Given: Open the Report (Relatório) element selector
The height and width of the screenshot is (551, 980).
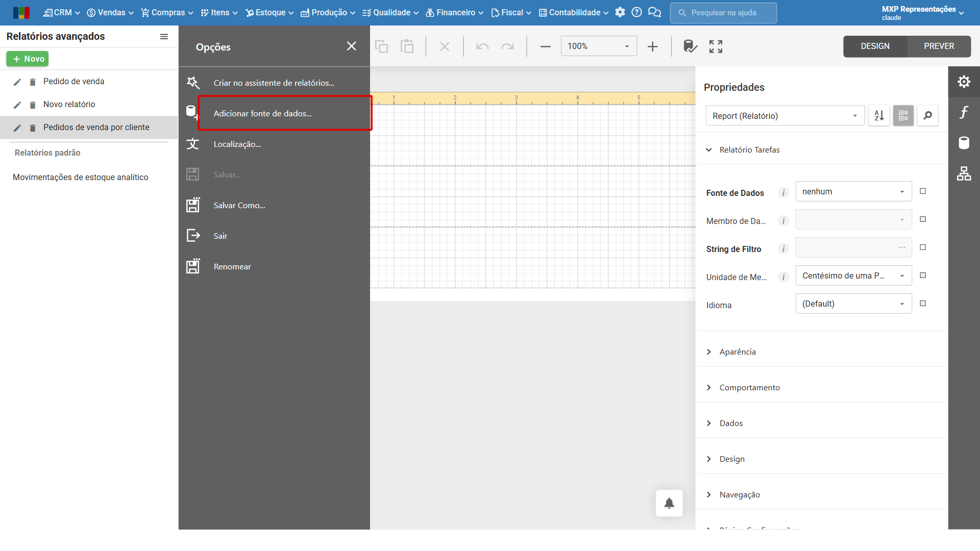Looking at the screenshot, I should tap(785, 116).
